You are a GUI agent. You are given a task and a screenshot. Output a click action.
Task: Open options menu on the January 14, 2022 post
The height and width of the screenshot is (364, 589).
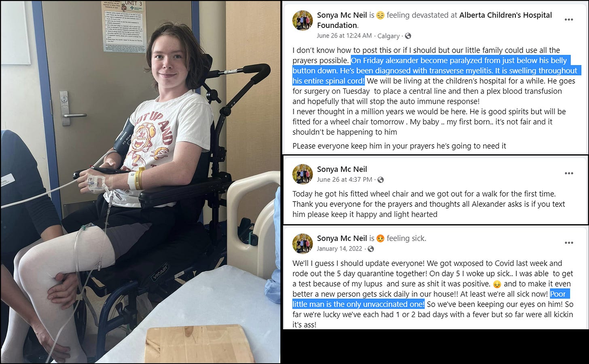(x=569, y=243)
